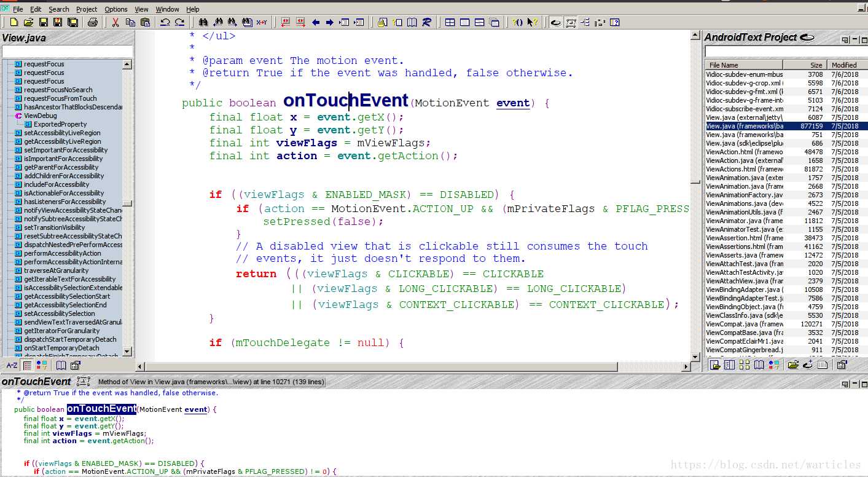
Task: Click the Search Forward binoculars icon
Action: click(x=232, y=22)
